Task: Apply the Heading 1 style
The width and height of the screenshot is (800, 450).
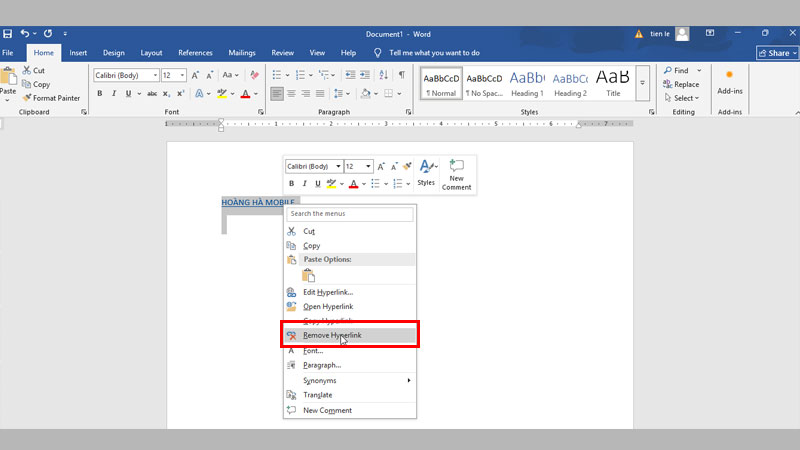Action: click(x=527, y=82)
